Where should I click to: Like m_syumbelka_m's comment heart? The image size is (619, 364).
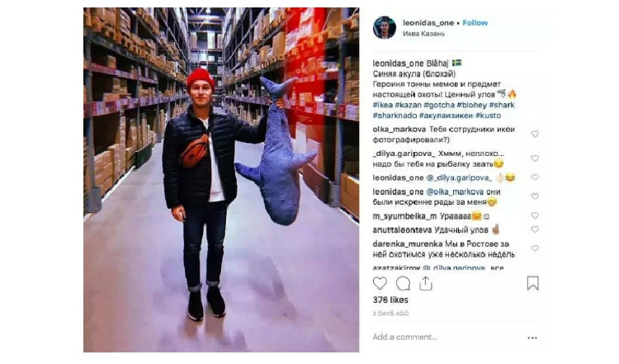pos(535,215)
